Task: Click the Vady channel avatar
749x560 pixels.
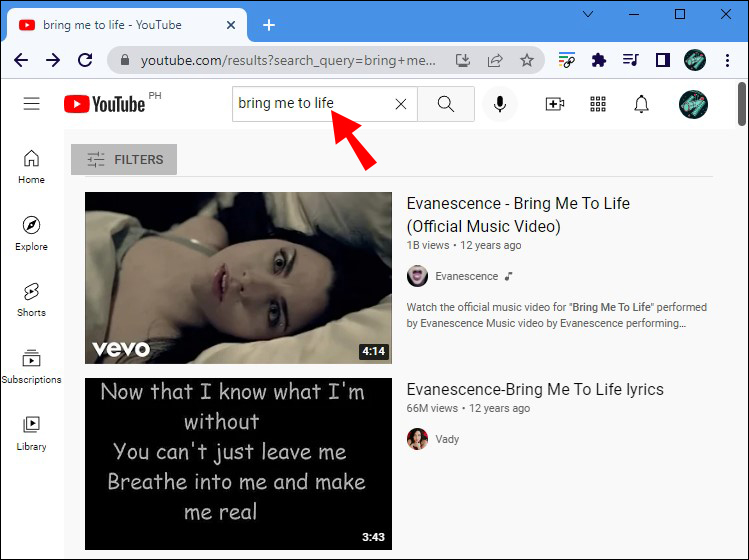Action: [x=417, y=439]
